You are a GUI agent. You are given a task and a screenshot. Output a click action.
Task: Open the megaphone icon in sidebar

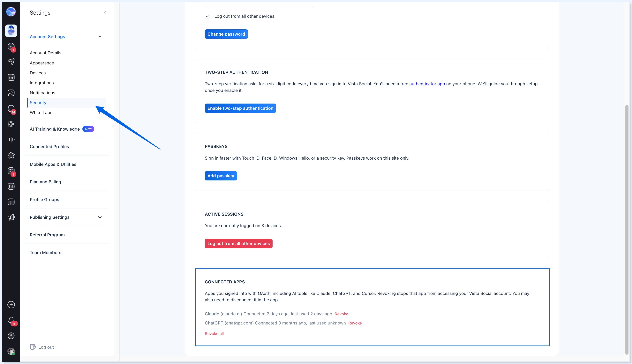pos(11,217)
